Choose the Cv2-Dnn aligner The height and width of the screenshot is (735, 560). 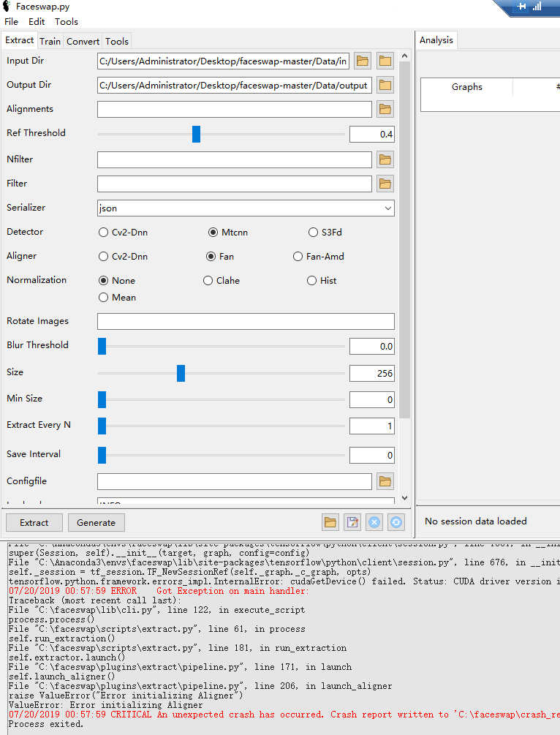(124, 257)
